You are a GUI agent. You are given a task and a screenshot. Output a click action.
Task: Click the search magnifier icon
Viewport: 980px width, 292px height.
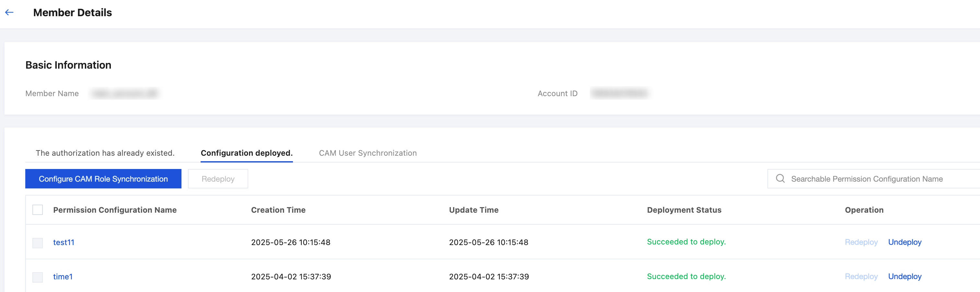tap(780, 179)
